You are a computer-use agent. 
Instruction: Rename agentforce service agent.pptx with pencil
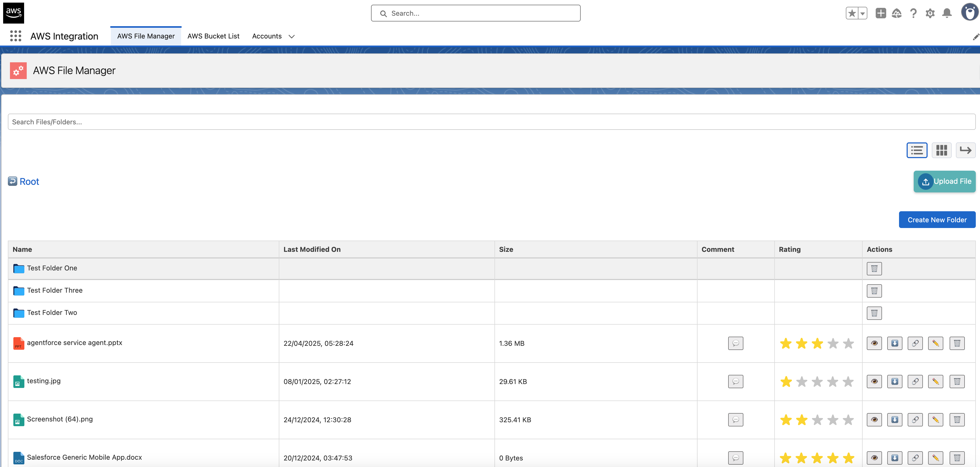click(936, 343)
